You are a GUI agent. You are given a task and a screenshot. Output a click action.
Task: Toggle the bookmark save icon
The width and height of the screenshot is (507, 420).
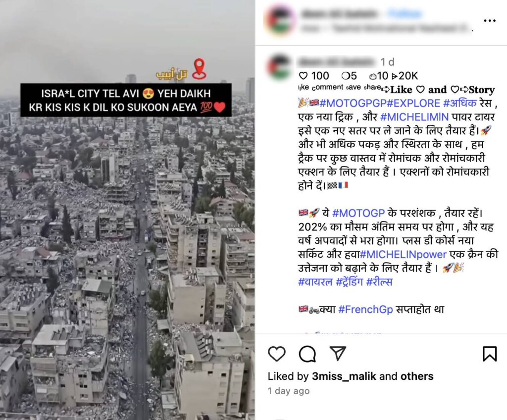click(x=490, y=354)
